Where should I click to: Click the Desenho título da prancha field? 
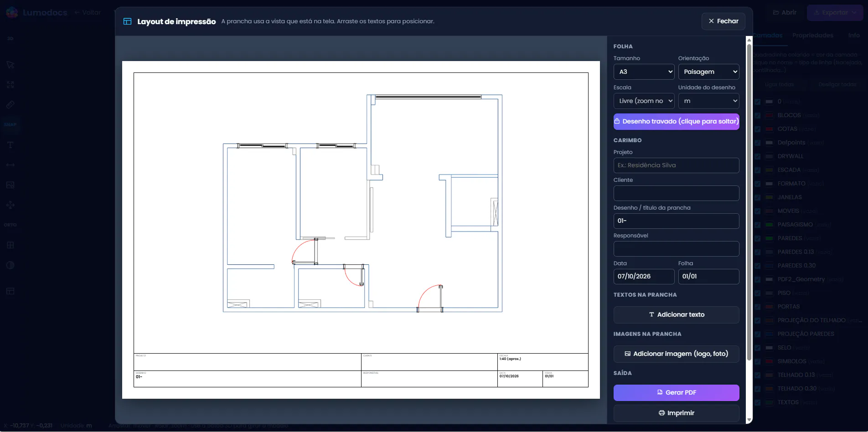coord(676,221)
